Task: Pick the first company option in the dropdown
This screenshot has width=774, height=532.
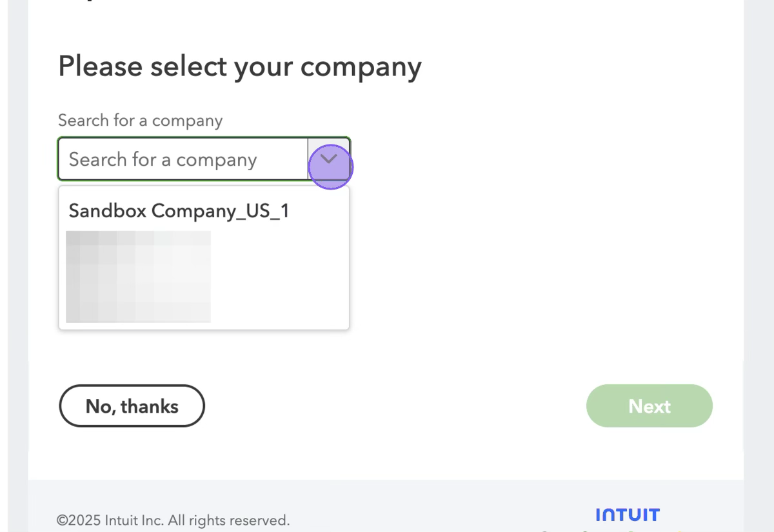Action: click(179, 211)
